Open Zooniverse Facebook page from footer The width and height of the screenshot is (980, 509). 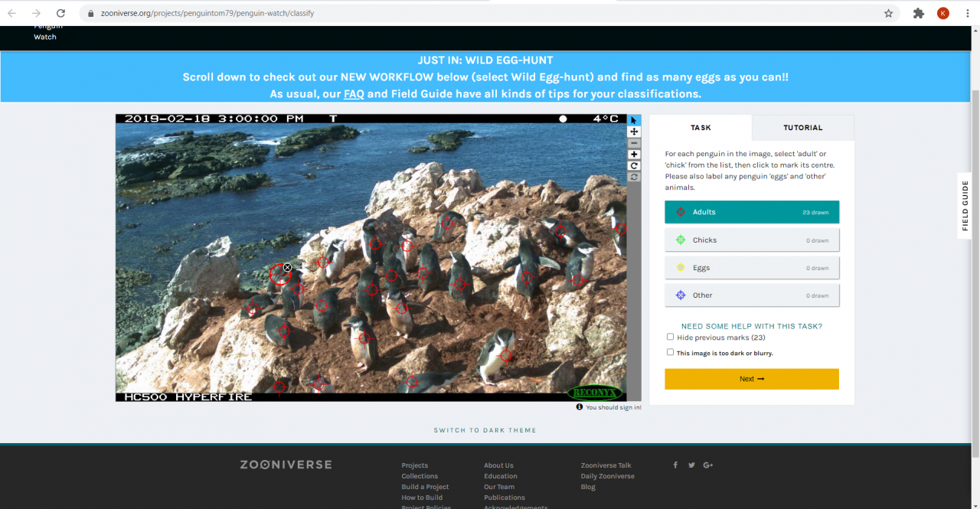pyautogui.click(x=675, y=465)
